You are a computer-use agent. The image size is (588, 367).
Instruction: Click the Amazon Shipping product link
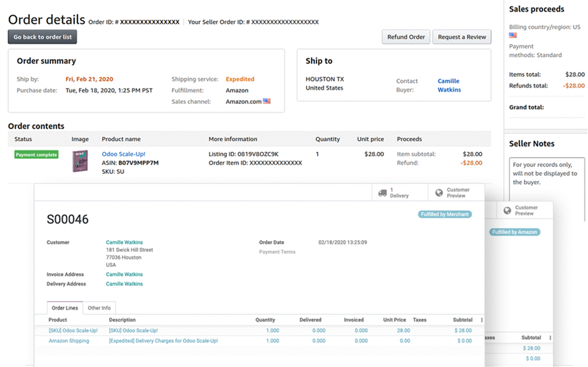coord(69,341)
